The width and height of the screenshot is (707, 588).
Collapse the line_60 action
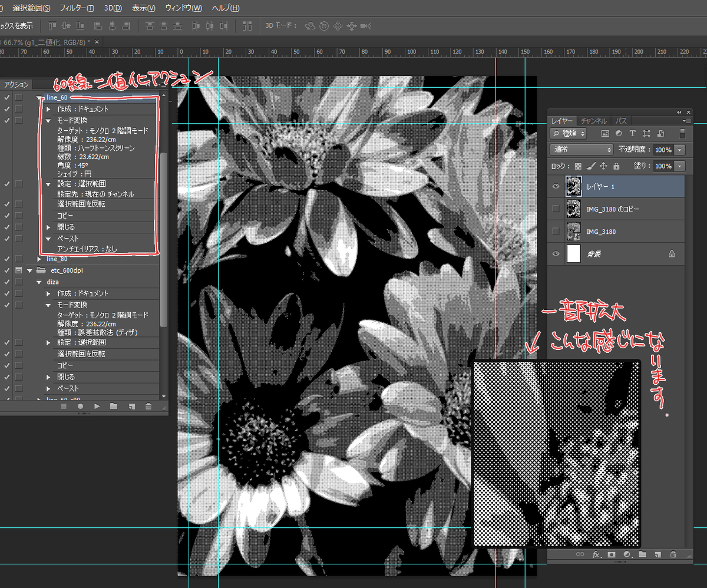pos(39,97)
